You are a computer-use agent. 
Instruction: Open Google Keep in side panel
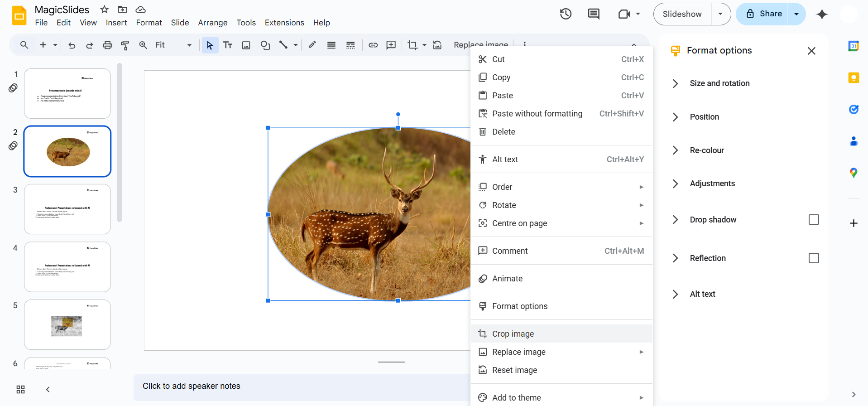pyautogui.click(x=854, y=77)
